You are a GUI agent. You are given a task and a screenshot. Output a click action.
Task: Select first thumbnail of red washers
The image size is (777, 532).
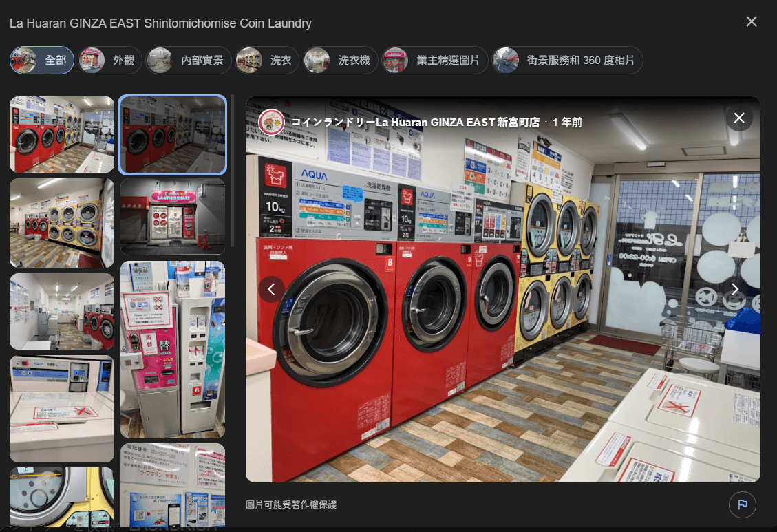tap(62, 134)
